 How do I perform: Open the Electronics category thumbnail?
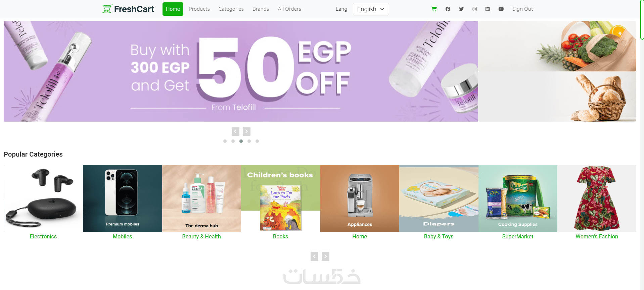click(43, 198)
